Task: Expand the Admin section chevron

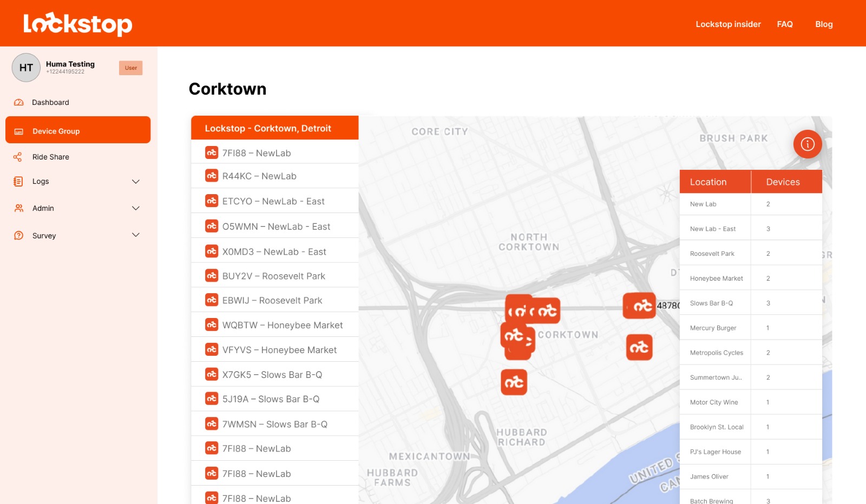Action: click(x=136, y=208)
